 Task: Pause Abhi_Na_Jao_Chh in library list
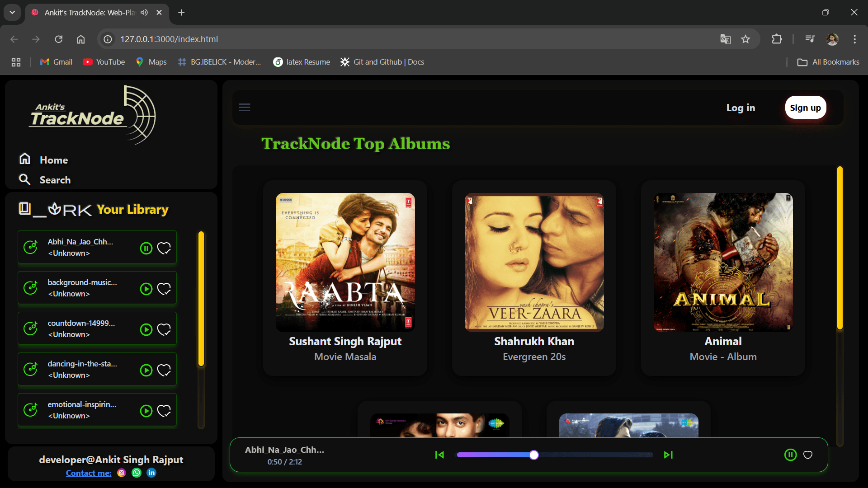pyautogui.click(x=146, y=248)
